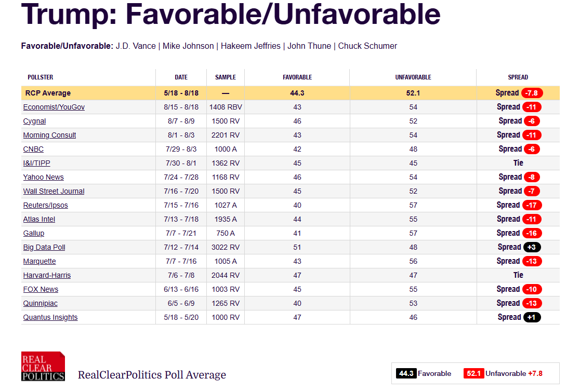Open the Quantus Insights poll link
The height and width of the screenshot is (392, 567).
[x=50, y=317]
